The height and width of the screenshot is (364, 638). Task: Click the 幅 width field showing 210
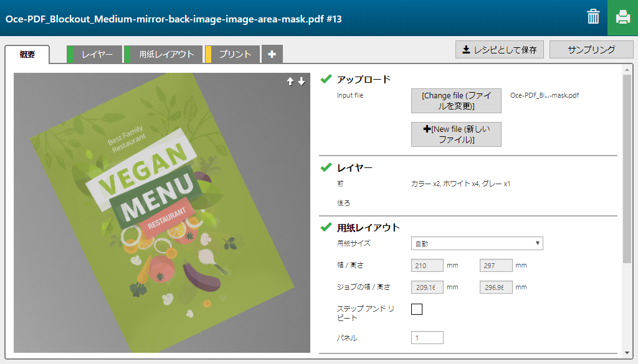point(427,265)
